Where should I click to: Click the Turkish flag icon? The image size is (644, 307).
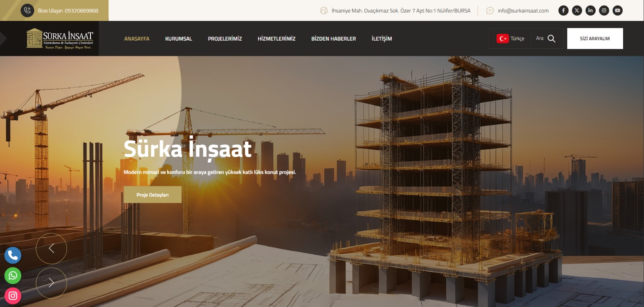[x=502, y=39]
